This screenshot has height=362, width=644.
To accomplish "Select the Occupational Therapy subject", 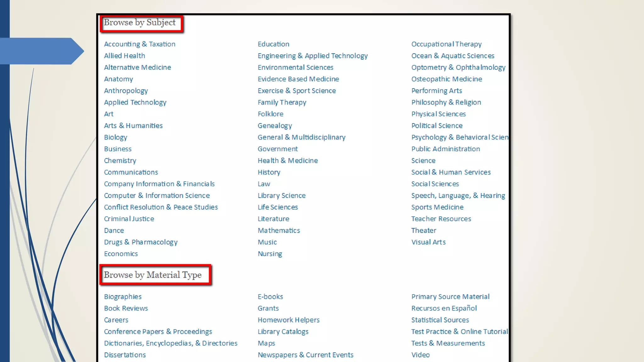I will [x=446, y=44].
